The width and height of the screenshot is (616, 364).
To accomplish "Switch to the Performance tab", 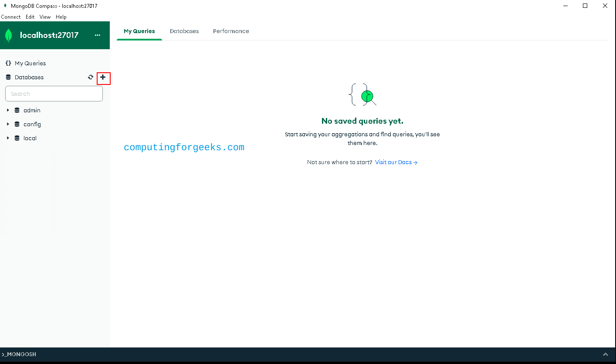I will pyautogui.click(x=231, y=31).
